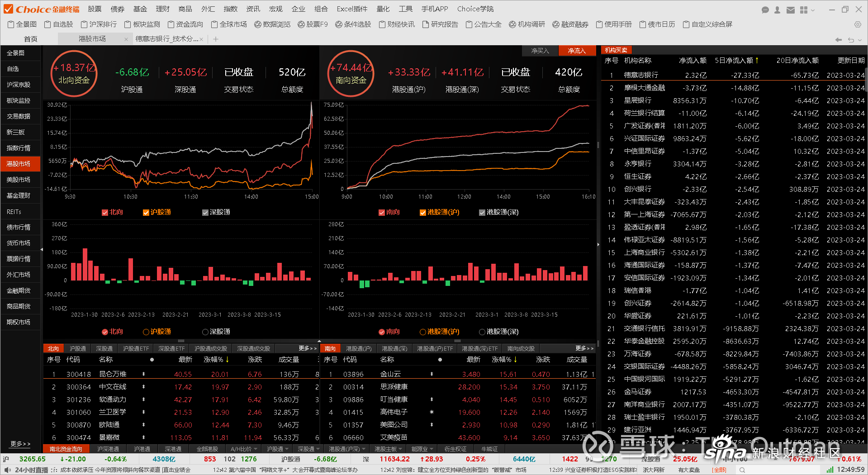Screen dimensions: 868x475
Task: Open the 研究报告 toolbar shortcut
Action: [440, 24]
